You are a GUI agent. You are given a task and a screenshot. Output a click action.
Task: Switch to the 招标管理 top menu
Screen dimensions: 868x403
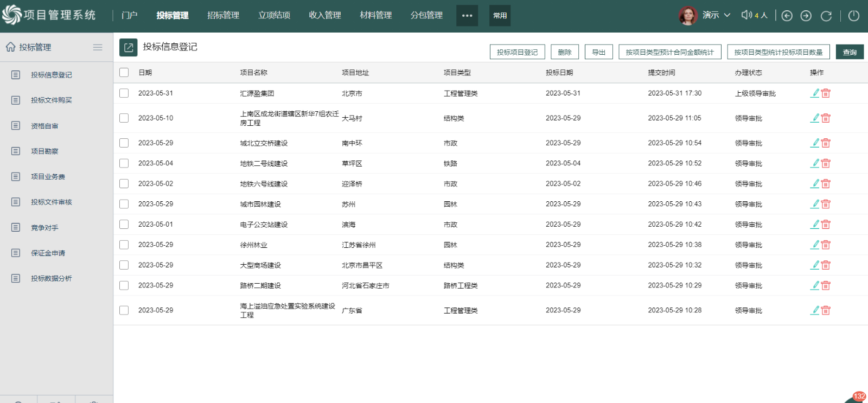pos(223,15)
